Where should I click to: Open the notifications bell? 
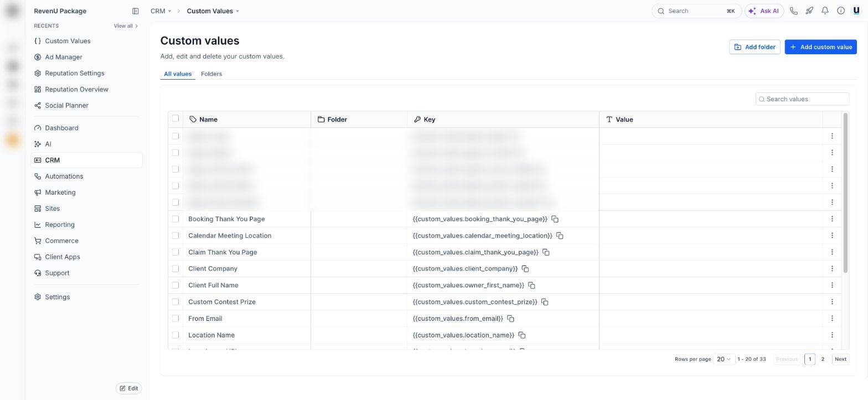point(825,11)
